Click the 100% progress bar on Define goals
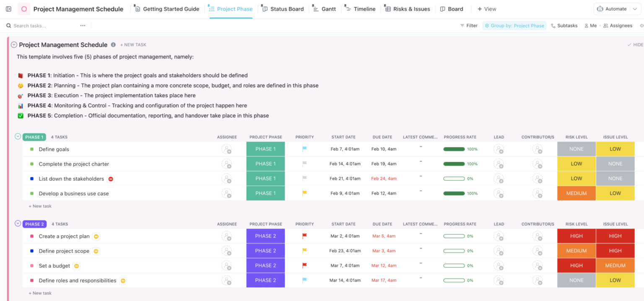The width and height of the screenshot is (644, 301). [454, 149]
